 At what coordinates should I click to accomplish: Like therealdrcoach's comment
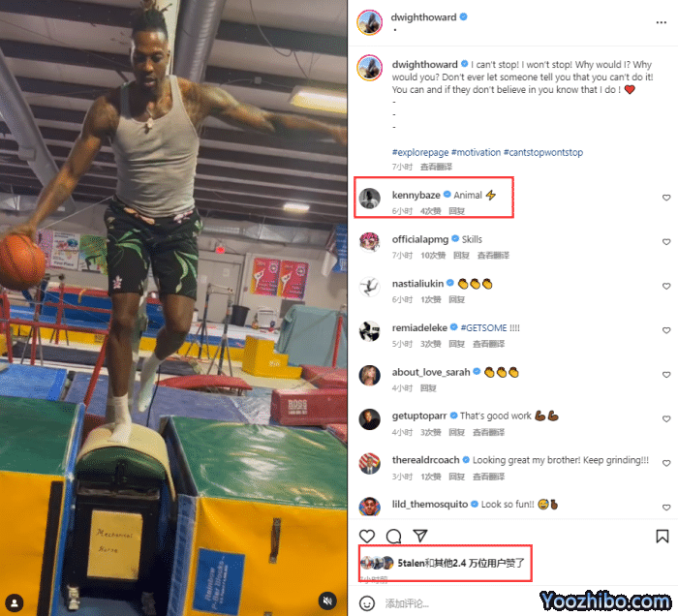(x=666, y=463)
